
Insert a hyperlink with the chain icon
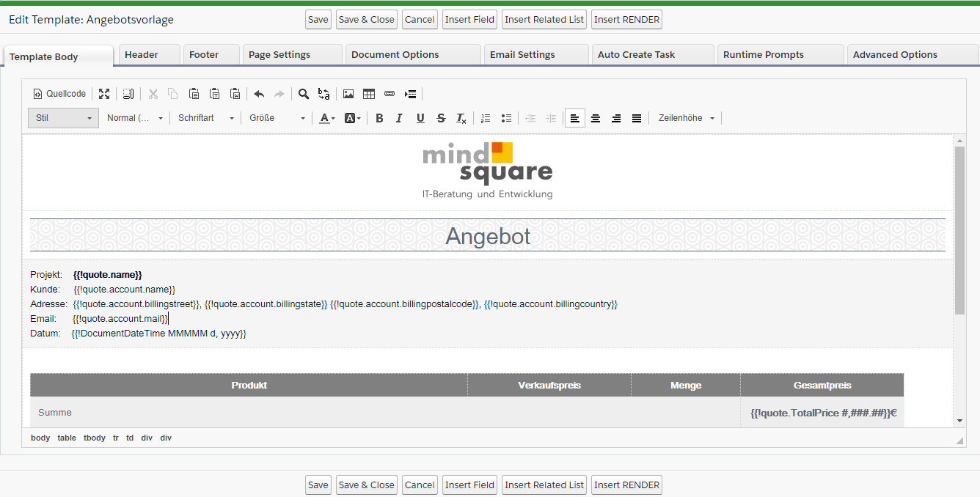[x=390, y=94]
